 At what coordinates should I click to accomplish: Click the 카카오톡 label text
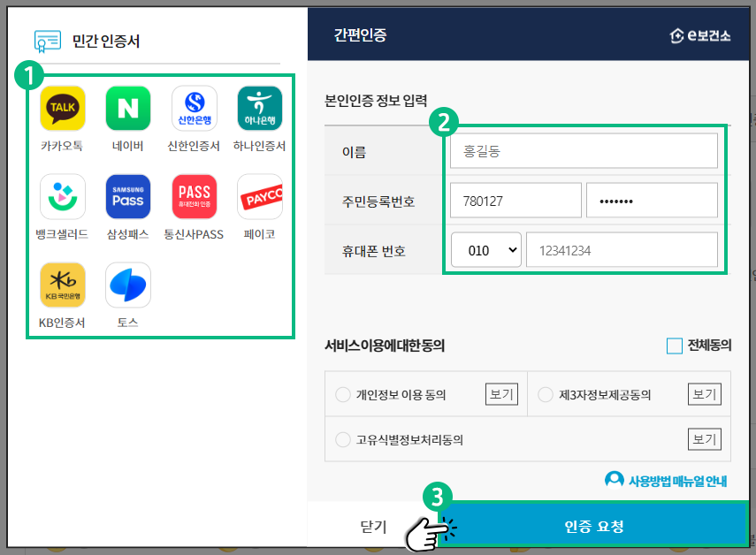(62, 146)
